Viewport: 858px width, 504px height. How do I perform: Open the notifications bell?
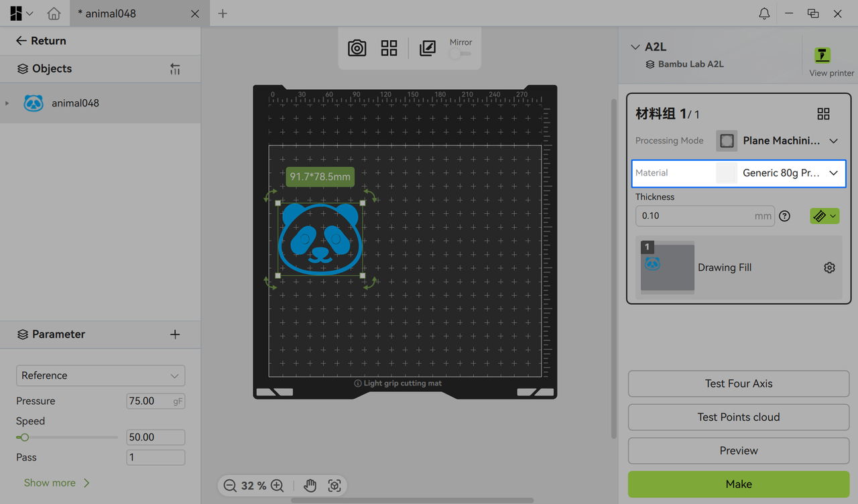click(x=764, y=13)
